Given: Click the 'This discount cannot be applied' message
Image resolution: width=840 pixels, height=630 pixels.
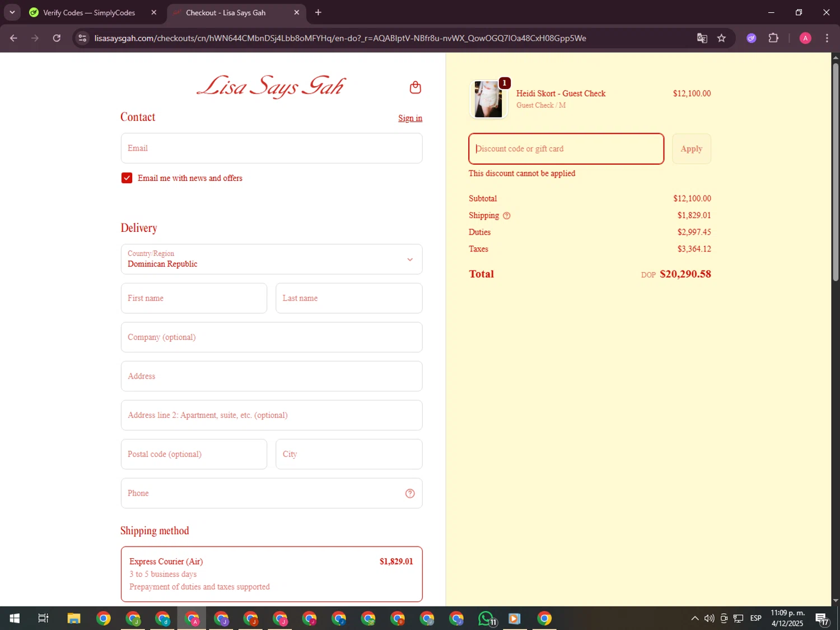Looking at the screenshot, I should 522,174.
